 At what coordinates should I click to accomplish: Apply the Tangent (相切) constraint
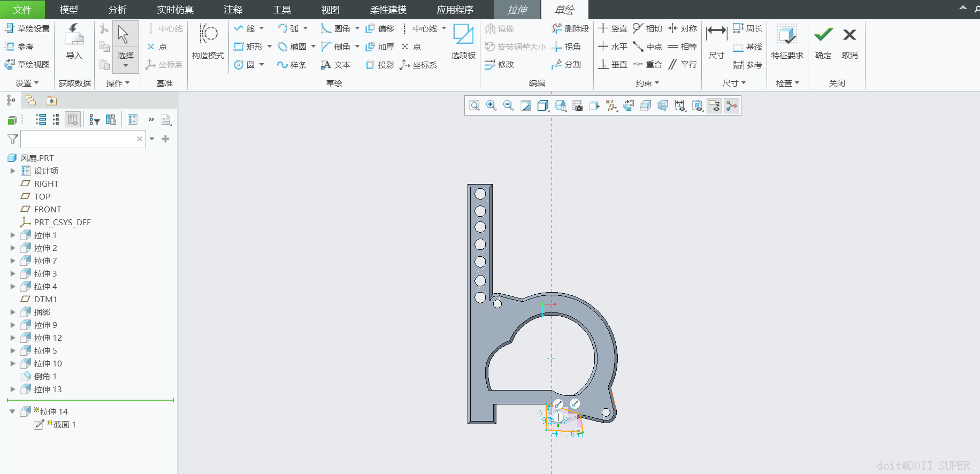pos(647,28)
